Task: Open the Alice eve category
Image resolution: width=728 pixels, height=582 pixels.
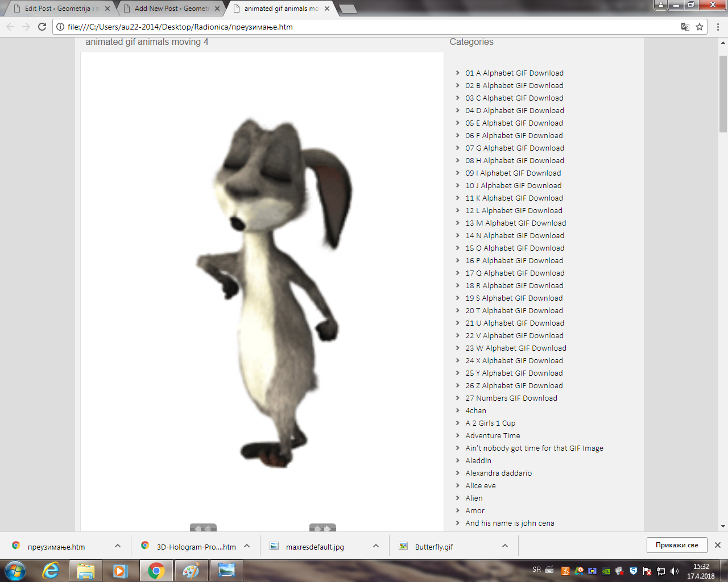Action: [x=481, y=485]
